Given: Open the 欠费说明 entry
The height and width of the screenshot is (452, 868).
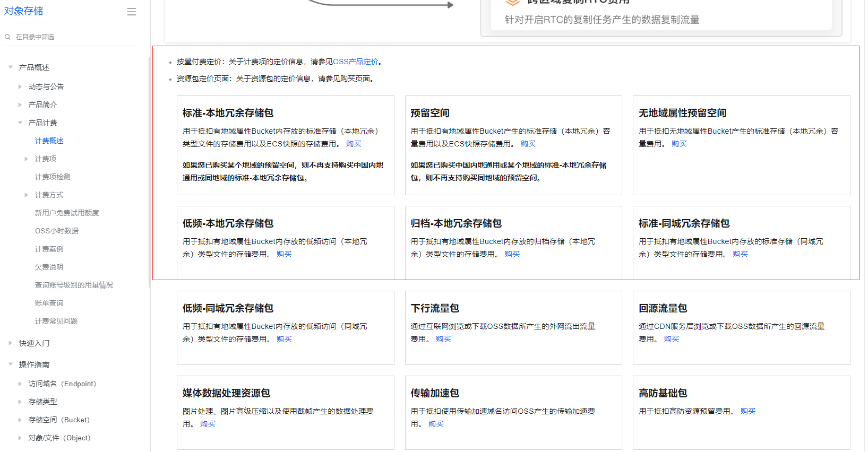Looking at the screenshot, I should [x=49, y=267].
